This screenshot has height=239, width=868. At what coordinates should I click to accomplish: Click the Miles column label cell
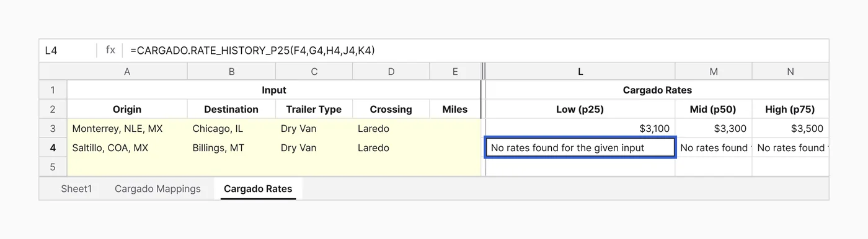[455, 109]
